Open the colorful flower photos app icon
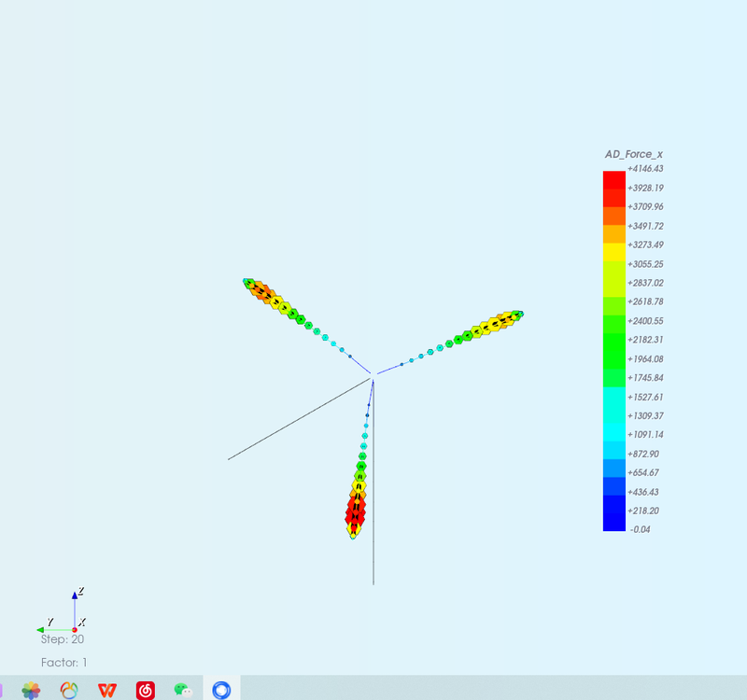 (31, 690)
